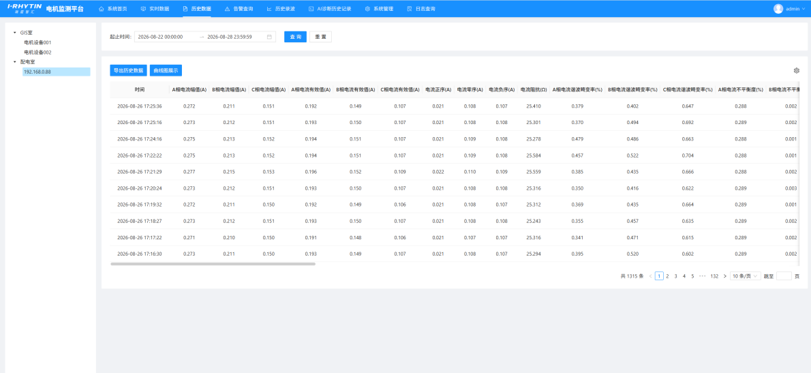Go to page 3
Screen dimensions: 811x373
pyautogui.click(x=675, y=276)
